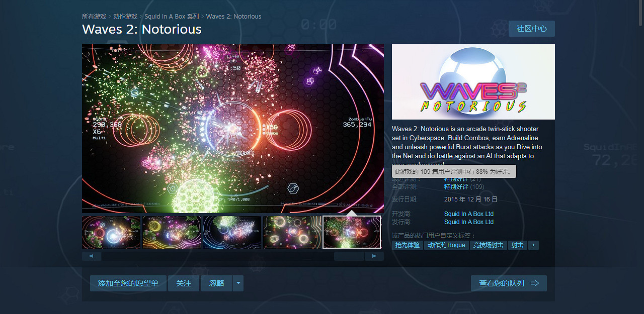Open the 动作游戏 breadcrumb link

125,17
